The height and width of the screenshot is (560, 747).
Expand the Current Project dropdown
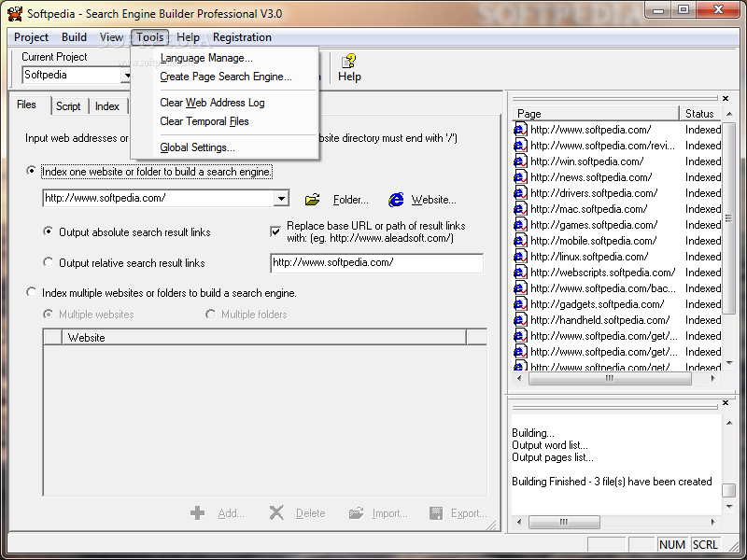click(x=127, y=75)
